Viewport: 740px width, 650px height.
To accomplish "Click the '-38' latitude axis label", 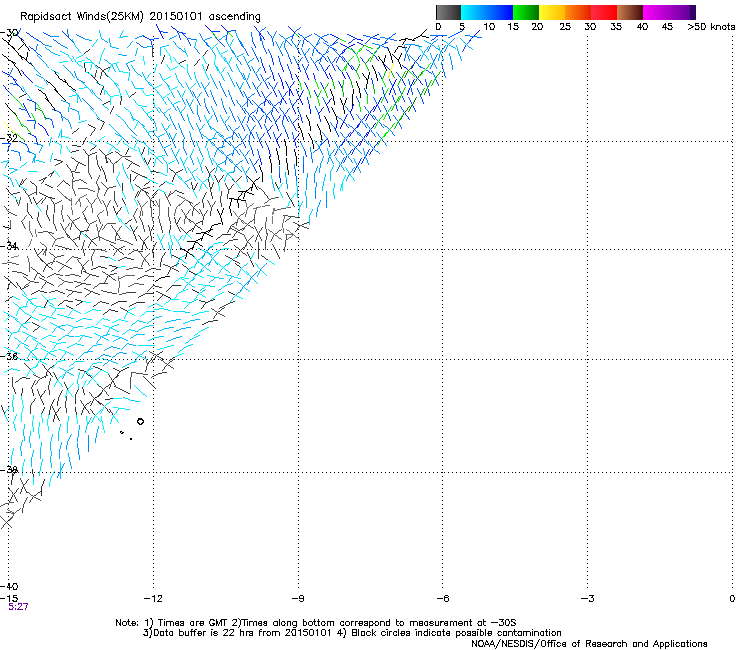I will (9, 470).
